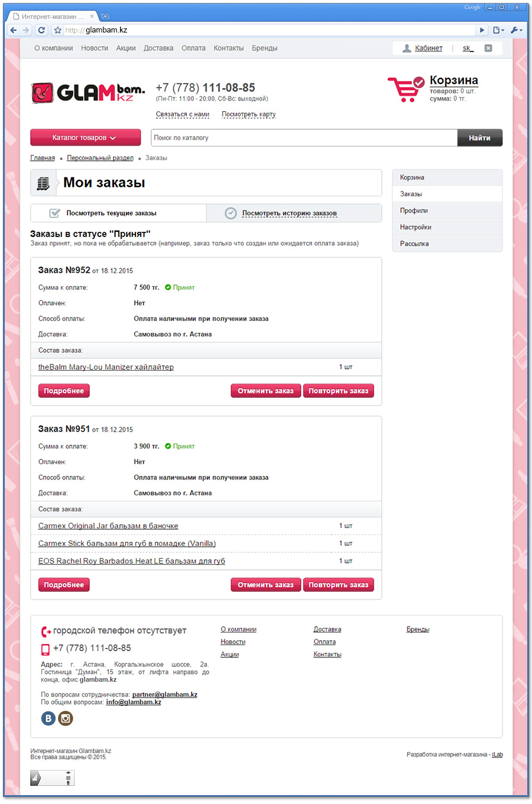This screenshot has height=804, width=532.
Task: Click the browser back arrow
Action: [14, 30]
